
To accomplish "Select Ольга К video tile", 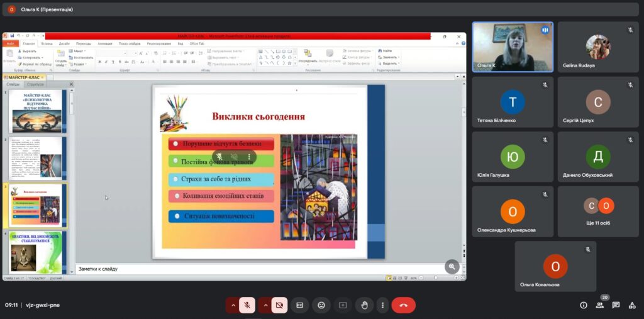I will (513, 47).
